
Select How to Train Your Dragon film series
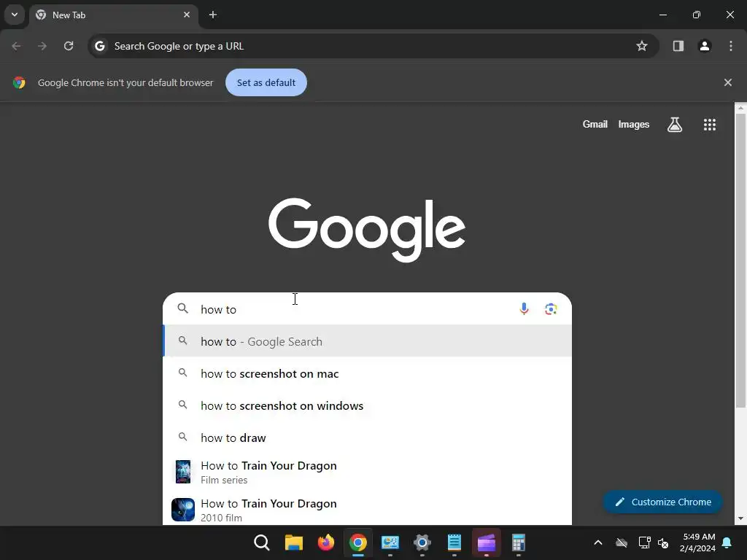[368, 472]
